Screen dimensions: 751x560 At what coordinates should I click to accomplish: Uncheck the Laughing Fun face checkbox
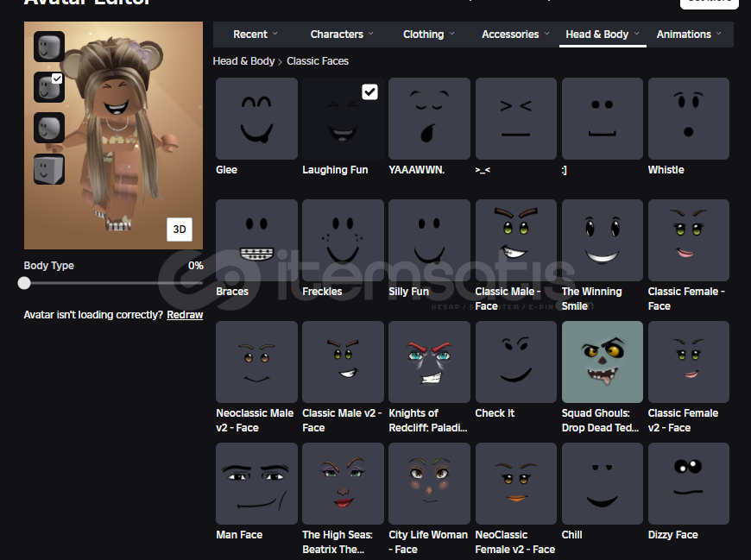pos(369,91)
